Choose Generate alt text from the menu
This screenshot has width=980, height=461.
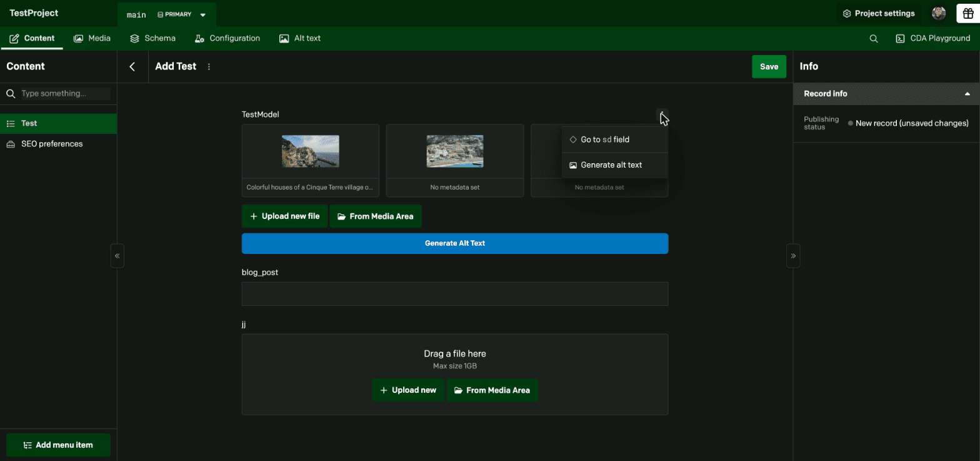pos(615,165)
